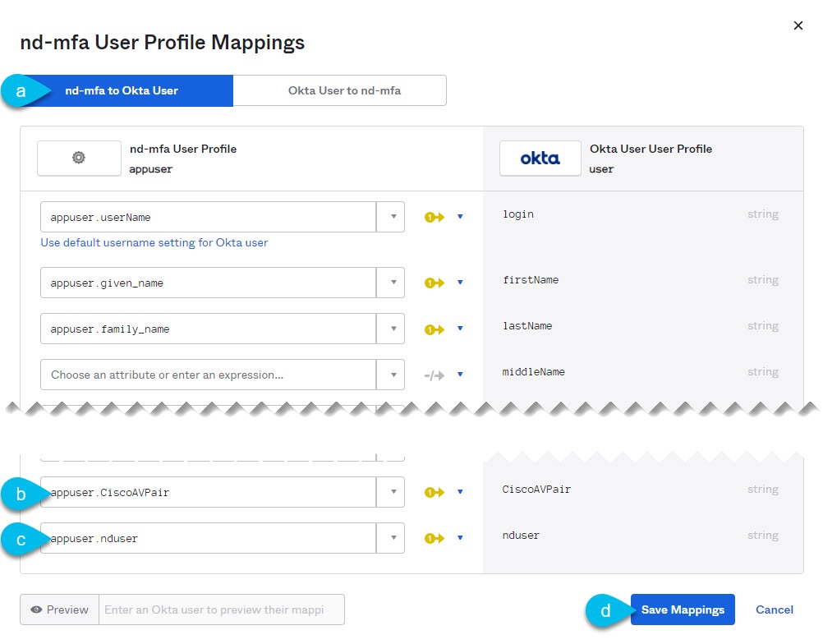Open the appuser.nduser attribute dropdown arrow

pyautogui.click(x=390, y=538)
